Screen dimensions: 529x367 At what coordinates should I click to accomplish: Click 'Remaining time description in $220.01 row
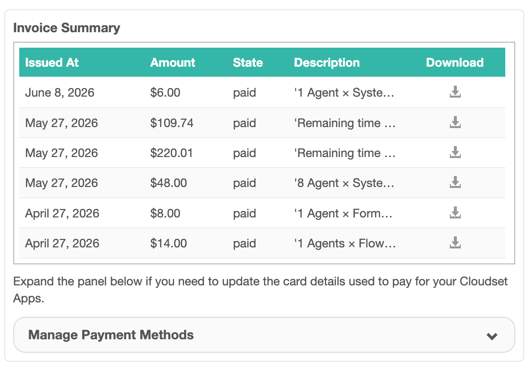point(344,153)
